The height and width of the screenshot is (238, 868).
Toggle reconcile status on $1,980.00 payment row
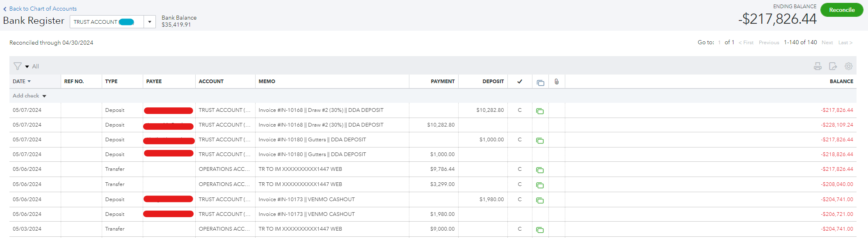(x=520, y=214)
